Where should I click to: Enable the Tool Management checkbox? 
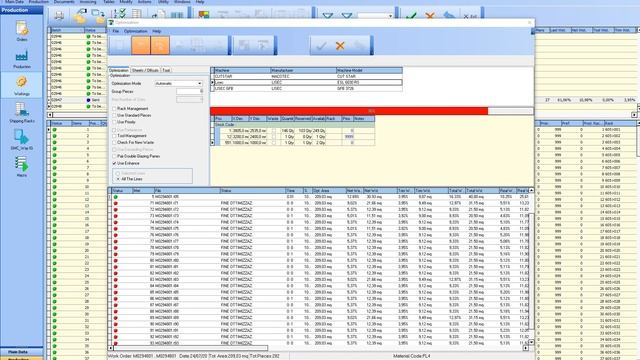[114, 136]
